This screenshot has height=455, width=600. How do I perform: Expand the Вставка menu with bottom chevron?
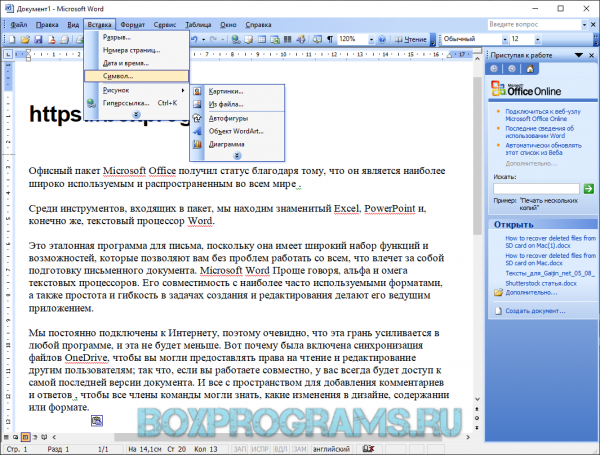tap(136, 114)
